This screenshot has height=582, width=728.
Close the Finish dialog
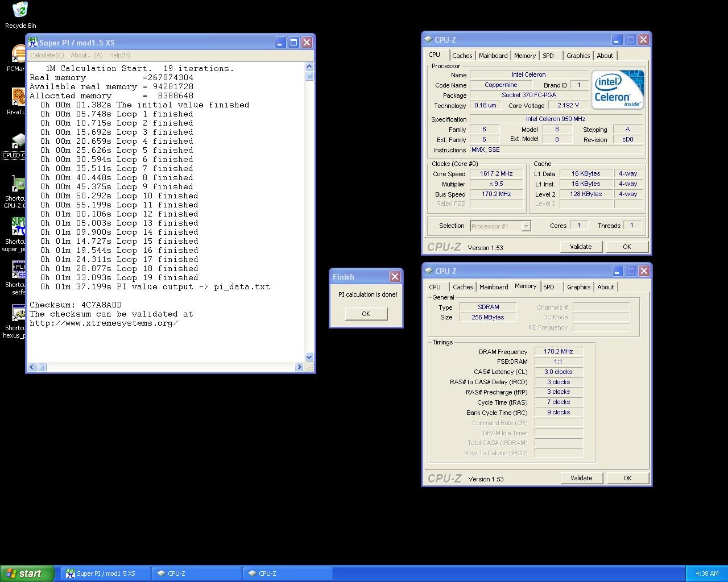[395, 276]
